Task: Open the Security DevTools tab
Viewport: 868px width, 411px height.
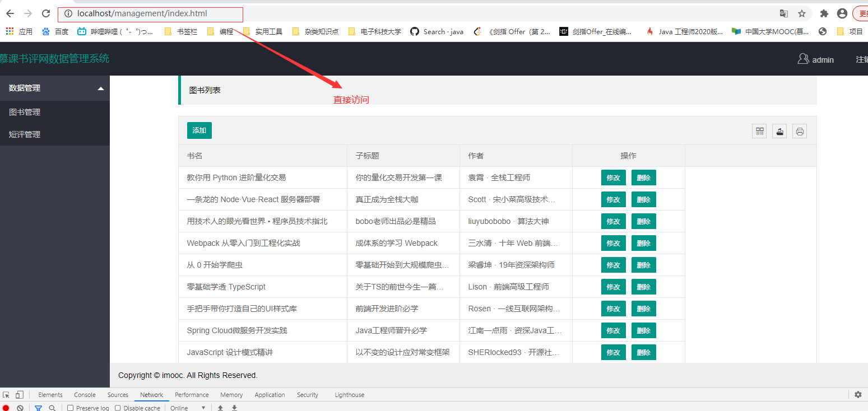Action: coord(308,395)
